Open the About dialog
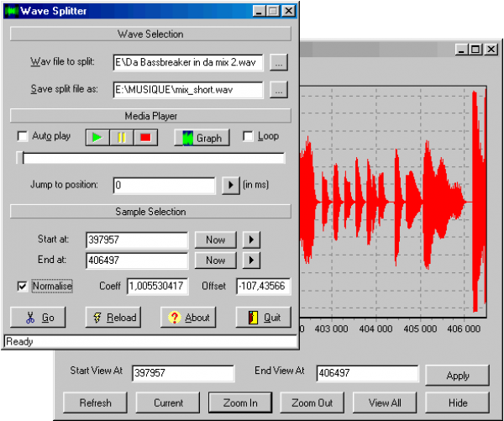 click(189, 318)
